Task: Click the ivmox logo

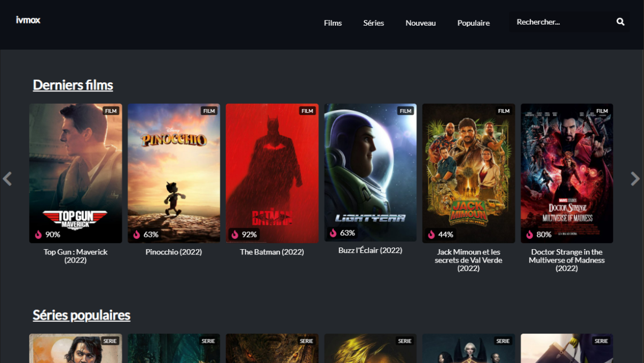Action: point(28,20)
